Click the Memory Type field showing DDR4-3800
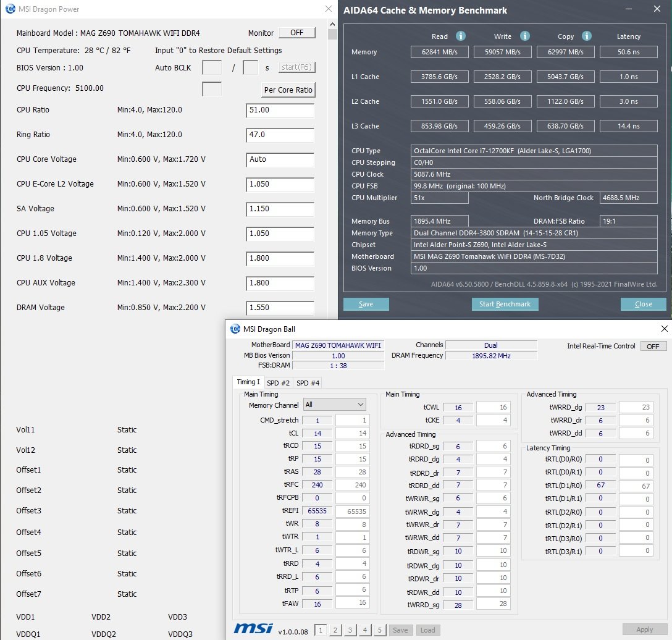 [x=534, y=233]
